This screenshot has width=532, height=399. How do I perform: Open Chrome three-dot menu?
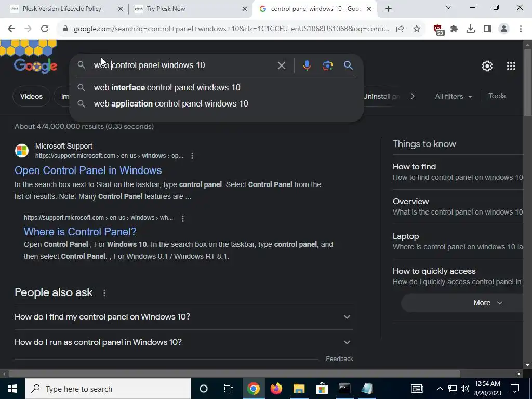(521, 29)
